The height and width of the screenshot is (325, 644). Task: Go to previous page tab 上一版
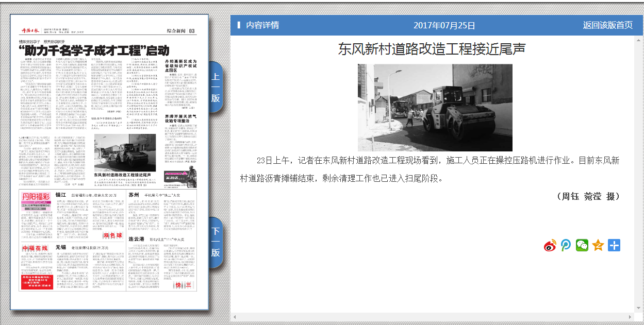coord(216,87)
